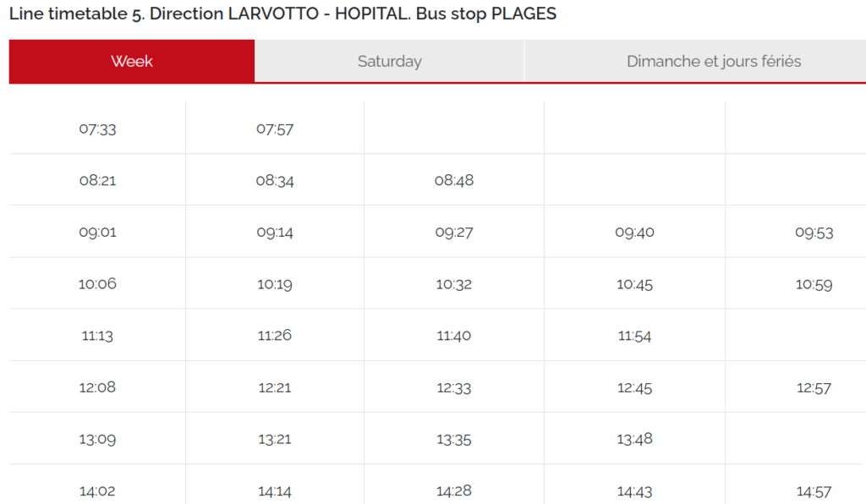Click the 14:02 departure
Screen dimensions: 866x504
[96, 490]
